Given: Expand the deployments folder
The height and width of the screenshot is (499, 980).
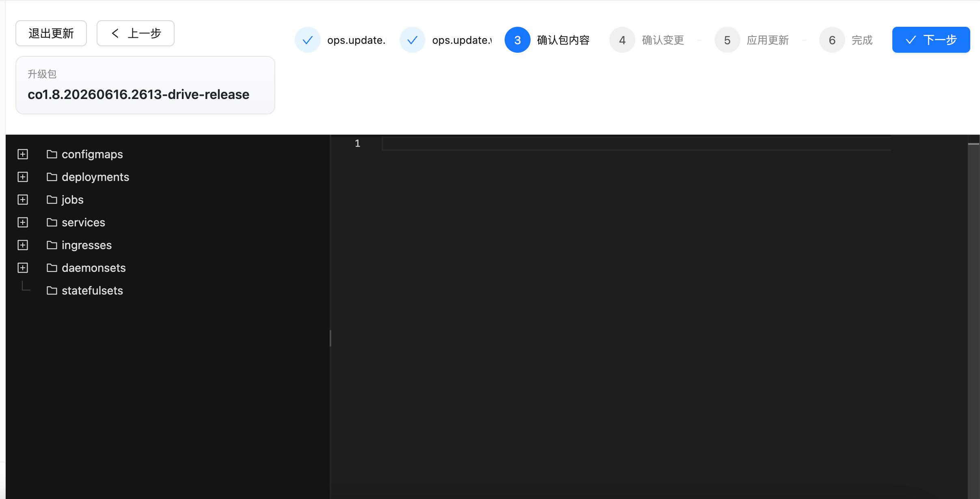Looking at the screenshot, I should pyautogui.click(x=23, y=177).
